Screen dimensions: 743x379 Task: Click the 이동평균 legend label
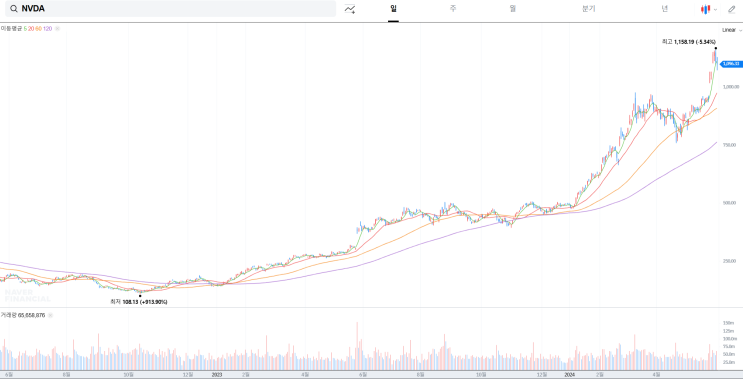pyautogui.click(x=11, y=29)
